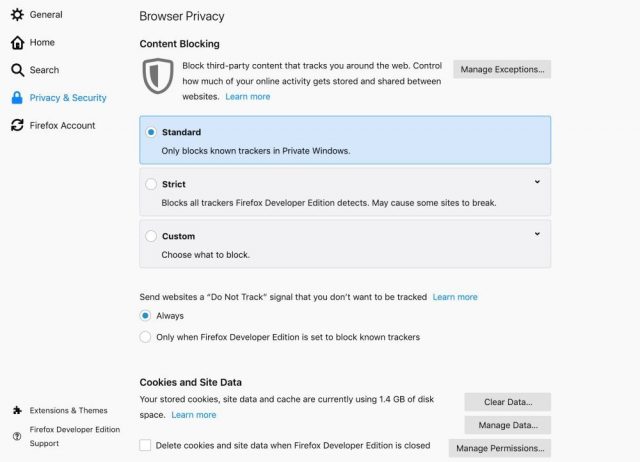Switch to the Search settings section
The width and height of the screenshot is (640, 462).
tap(44, 70)
